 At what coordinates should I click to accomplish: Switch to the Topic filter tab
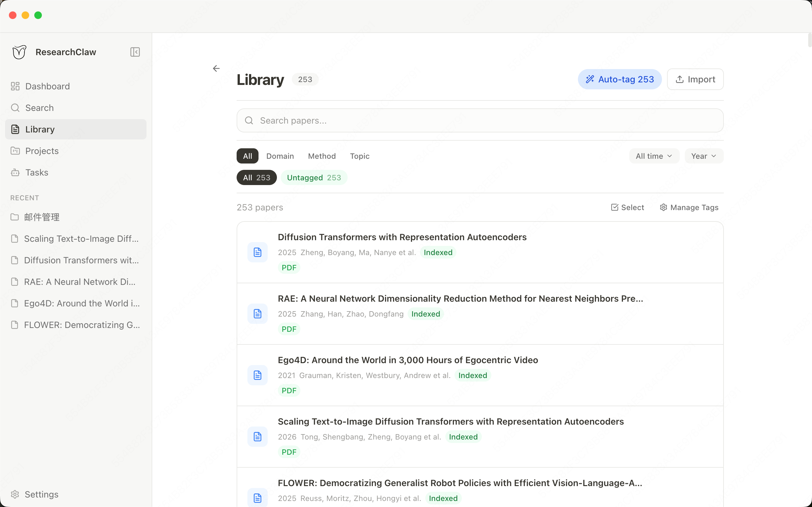click(x=359, y=156)
